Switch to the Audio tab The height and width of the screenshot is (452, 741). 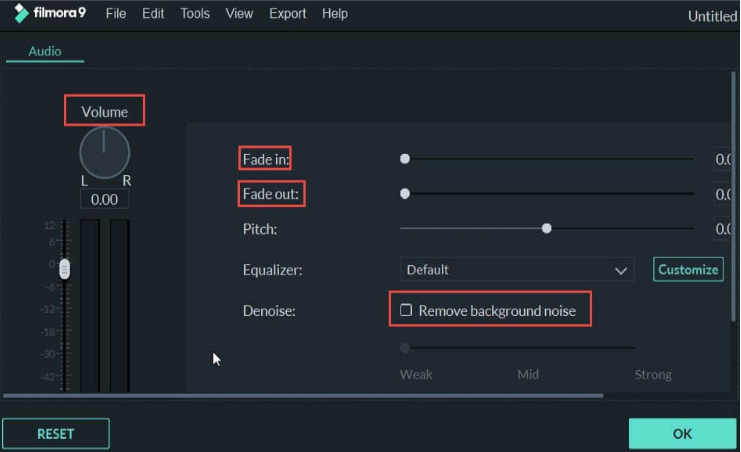pyautogui.click(x=45, y=51)
